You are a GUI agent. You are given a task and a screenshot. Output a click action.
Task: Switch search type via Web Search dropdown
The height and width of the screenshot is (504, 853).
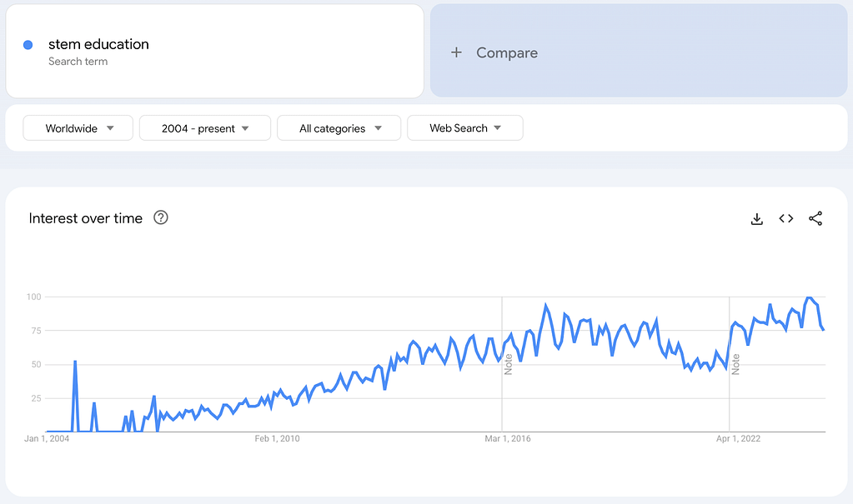pyautogui.click(x=464, y=127)
